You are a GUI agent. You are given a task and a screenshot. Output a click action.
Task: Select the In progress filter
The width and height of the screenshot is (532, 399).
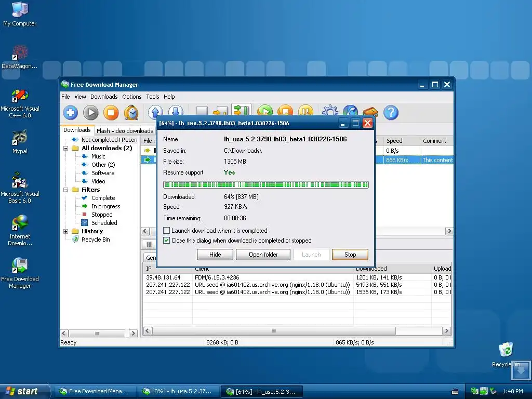pyautogui.click(x=105, y=206)
